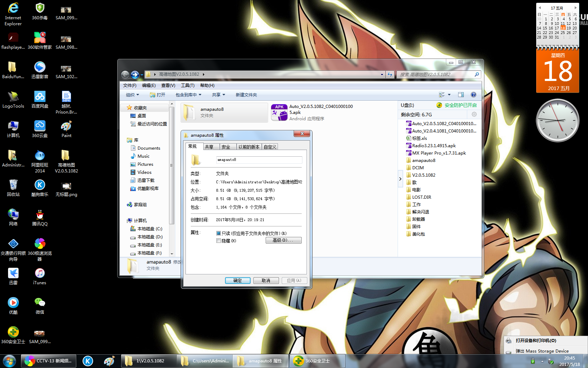This screenshot has height=368, width=588.
Task: Refresh the Explorer address bar
Action: (x=390, y=74)
